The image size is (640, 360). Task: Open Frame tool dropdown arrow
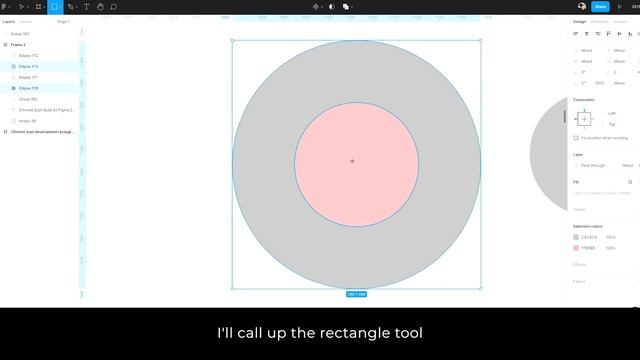pyautogui.click(x=44, y=7)
